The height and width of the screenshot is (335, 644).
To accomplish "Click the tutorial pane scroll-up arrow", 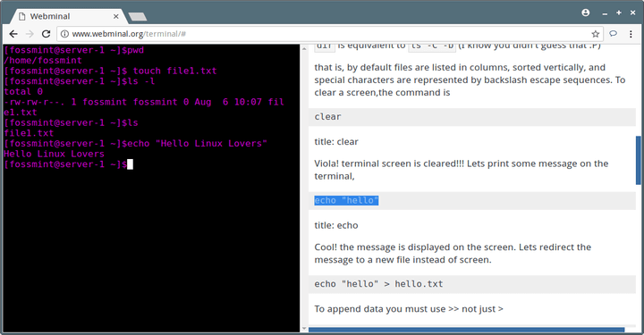I will click(304, 49).
